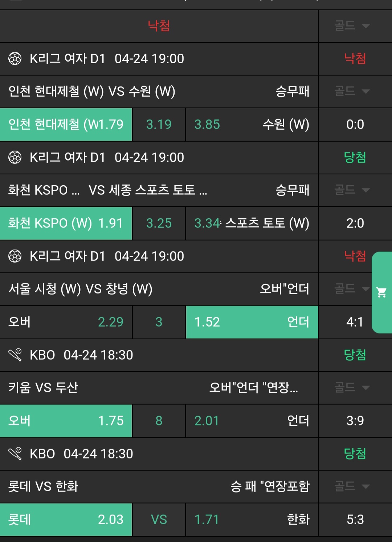
Task: Open the green shopping cart
Action: (x=381, y=292)
